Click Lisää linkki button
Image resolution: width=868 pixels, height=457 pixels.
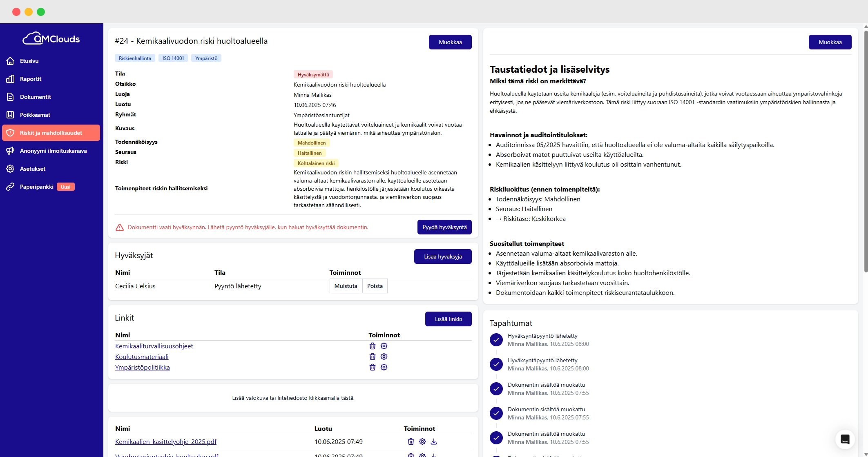pos(449,319)
